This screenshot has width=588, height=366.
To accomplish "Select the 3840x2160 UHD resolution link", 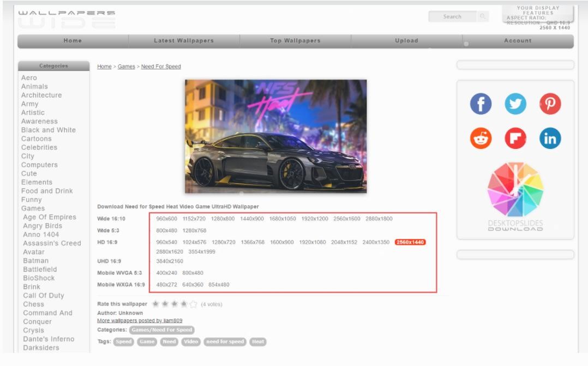I will pyautogui.click(x=169, y=261).
